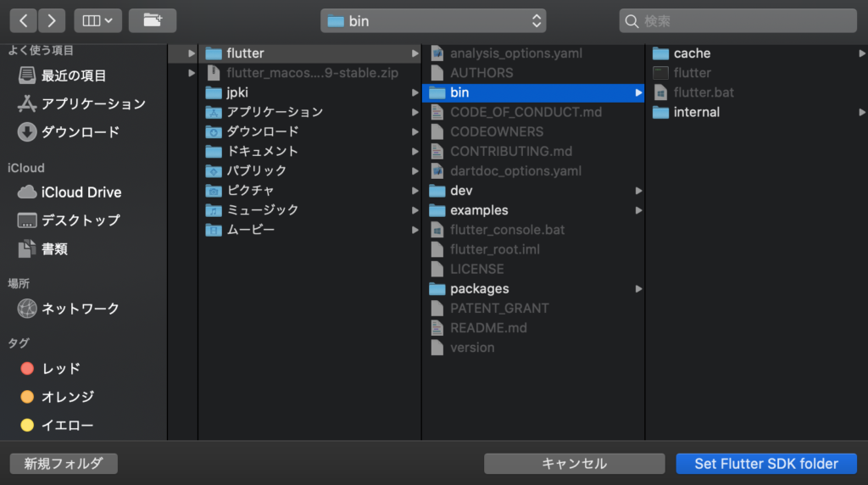Select flutter_macos stable.zip file
This screenshot has width=868, height=485.
tap(310, 73)
